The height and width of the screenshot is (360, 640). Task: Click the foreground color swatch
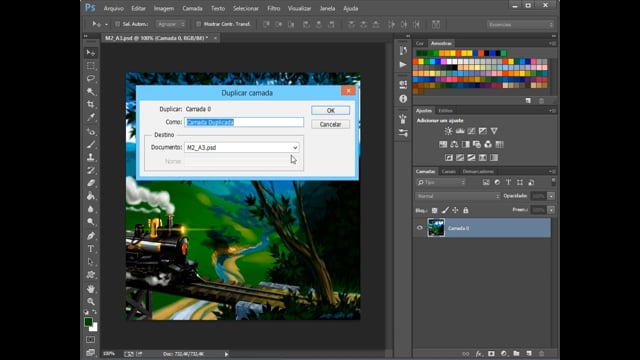[88, 322]
